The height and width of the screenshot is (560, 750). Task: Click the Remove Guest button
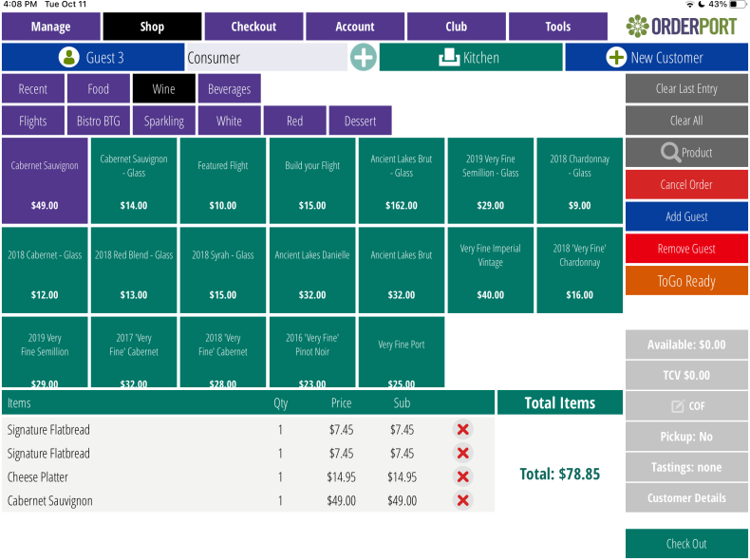(x=686, y=249)
